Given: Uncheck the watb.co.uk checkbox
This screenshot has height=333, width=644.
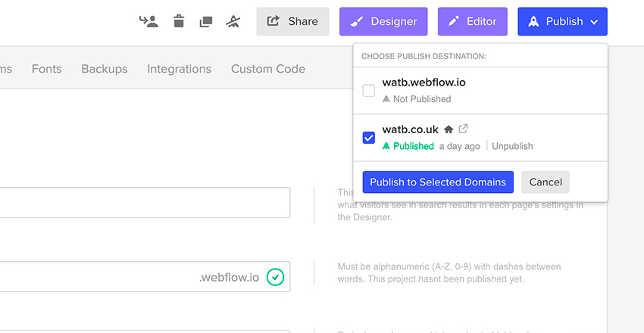Looking at the screenshot, I should (369, 138).
